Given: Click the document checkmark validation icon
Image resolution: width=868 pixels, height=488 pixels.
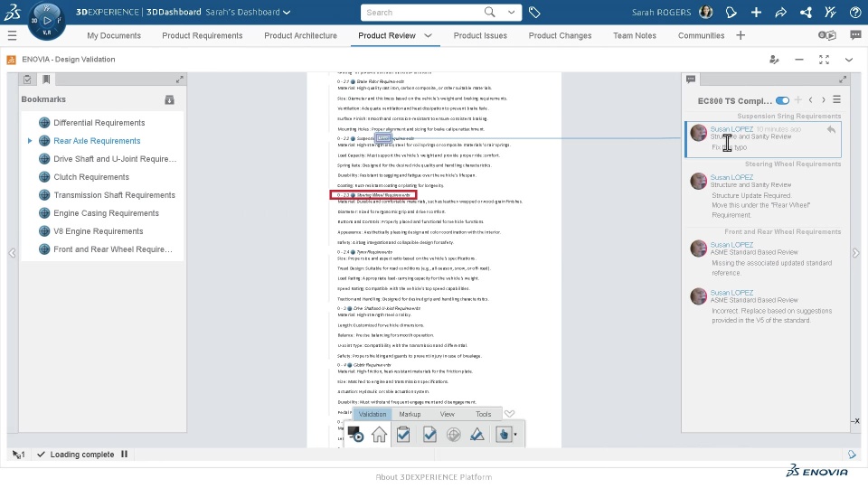Looking at the screenshot, I should (429, 435).
